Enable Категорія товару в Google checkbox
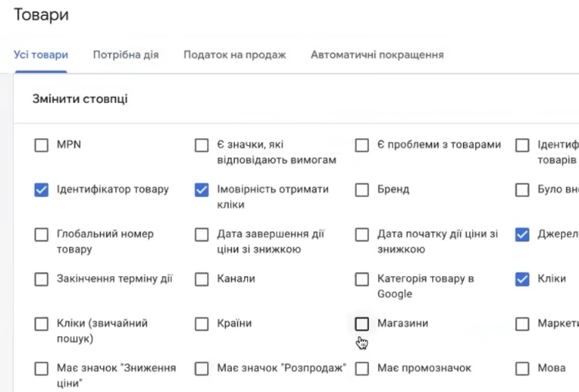Screen dimensions: 579x392 (x=362, y=279)
